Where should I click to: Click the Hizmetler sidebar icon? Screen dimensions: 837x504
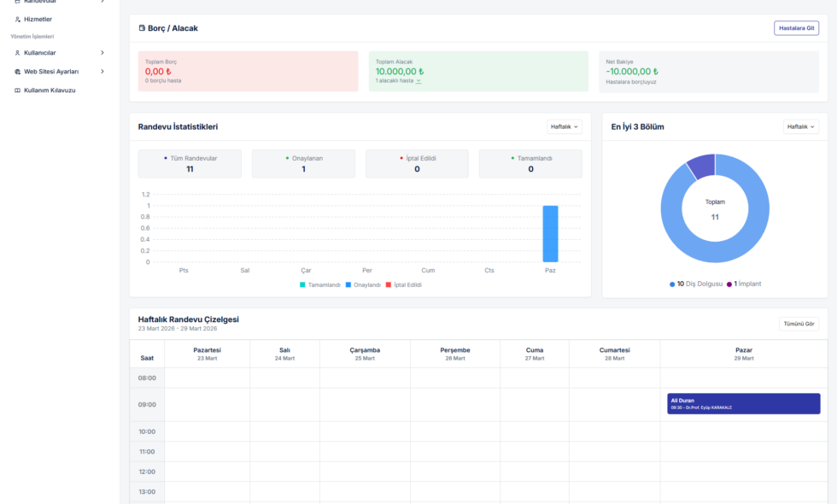pos(18,19)
